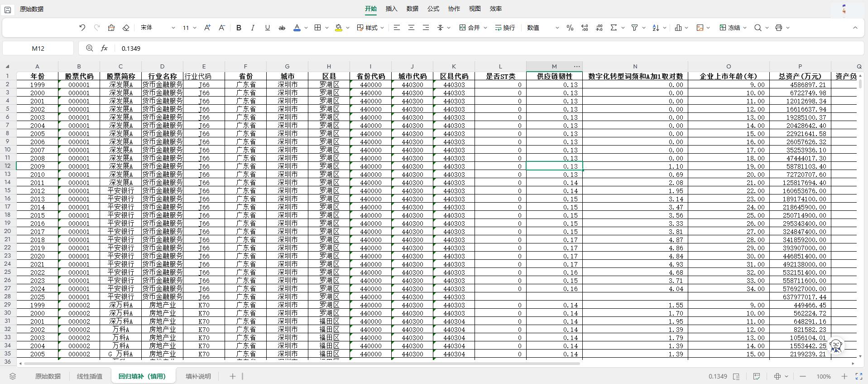The height and width of the screenshot is (384, 868).
Task: Toggle underline formatting
Action: (267, 28)
